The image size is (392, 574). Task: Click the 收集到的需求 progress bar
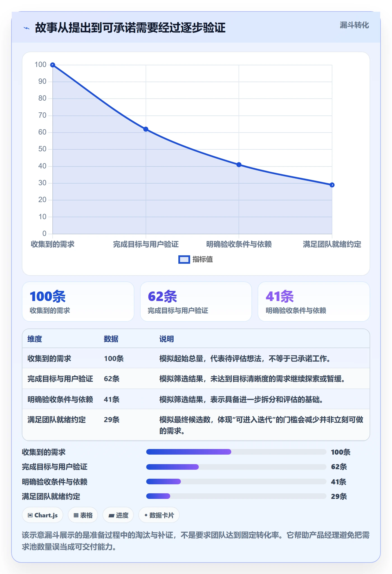pyautogui.click(x=236, y=452)
